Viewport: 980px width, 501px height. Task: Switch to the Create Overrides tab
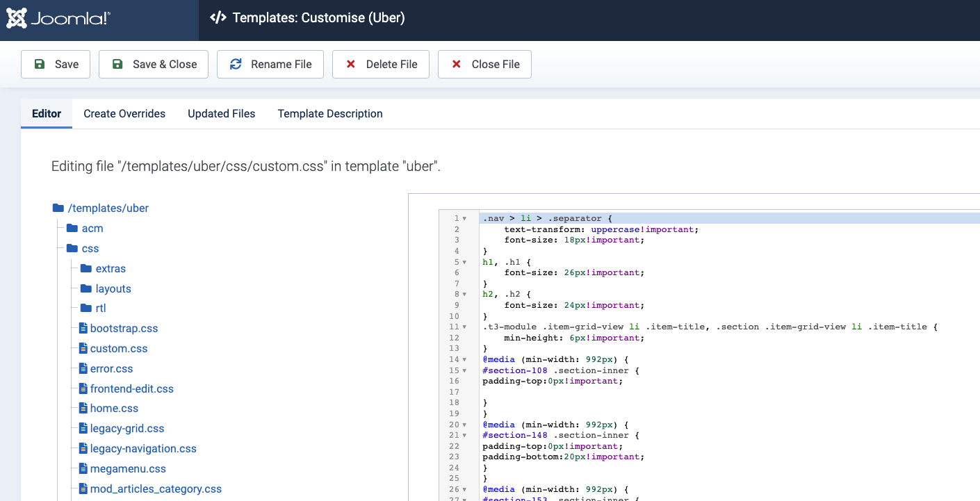tap(124, 113)
